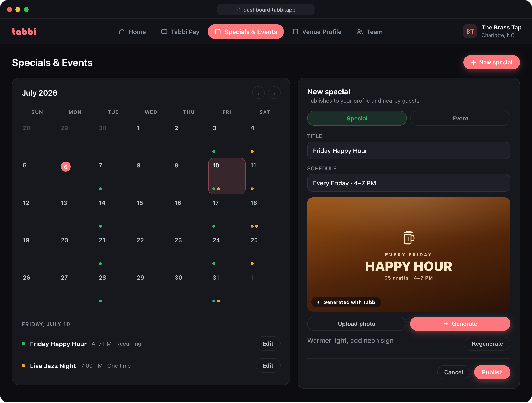Click the Venue Profile icon
Image resolution: width=532 pixels, height=403 pixels.
295,32
